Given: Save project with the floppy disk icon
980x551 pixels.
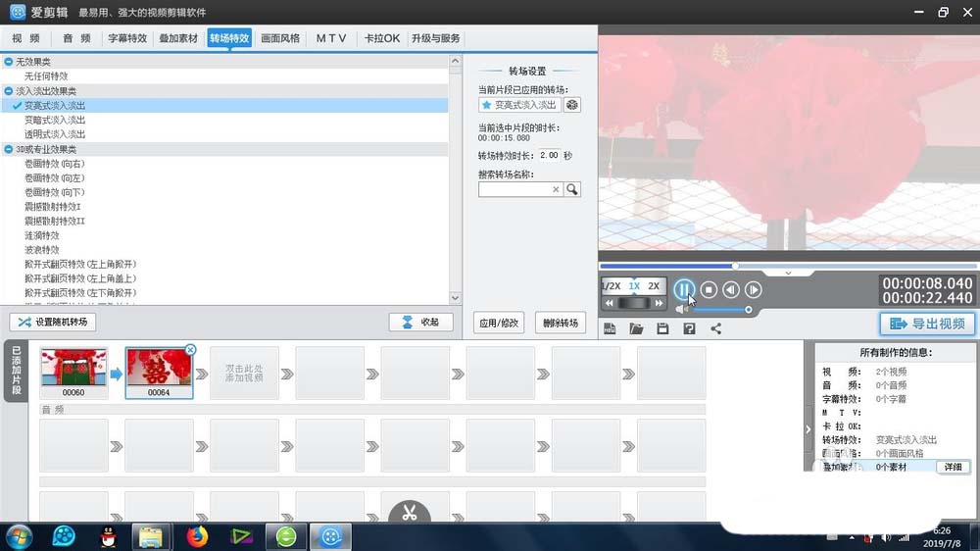Looking at the screenshot, I should click(662, 328).
